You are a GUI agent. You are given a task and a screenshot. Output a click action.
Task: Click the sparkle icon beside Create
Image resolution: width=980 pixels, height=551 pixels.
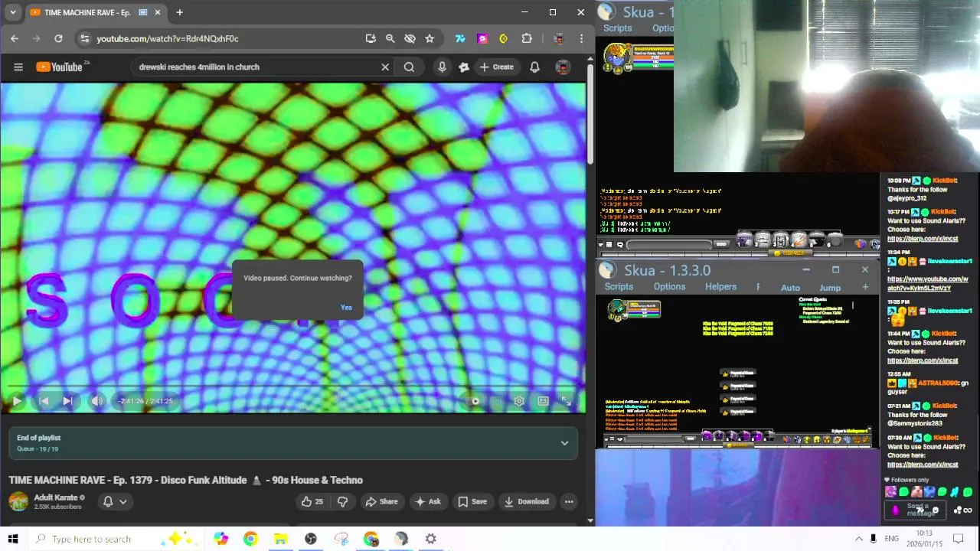[x=463, y=67]
